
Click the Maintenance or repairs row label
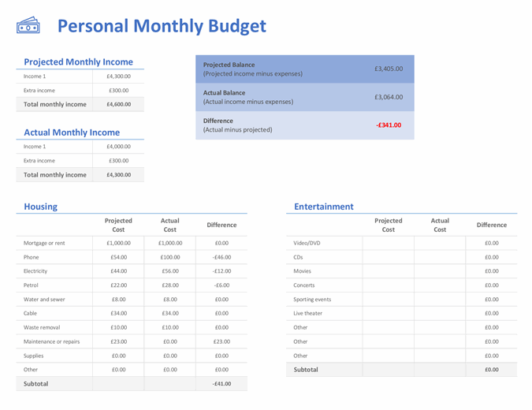[x=51, y=341]
